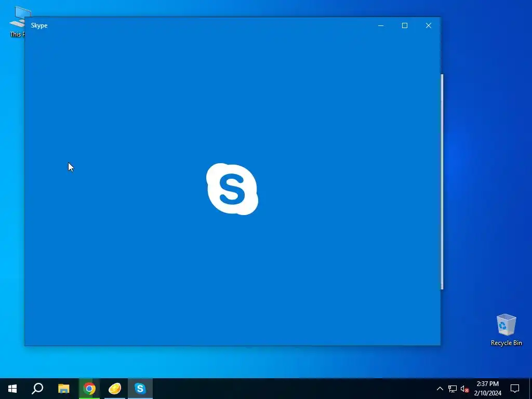Click the Skype logo on the splash screen
The image size is (532, 399).
click(232, 189)
